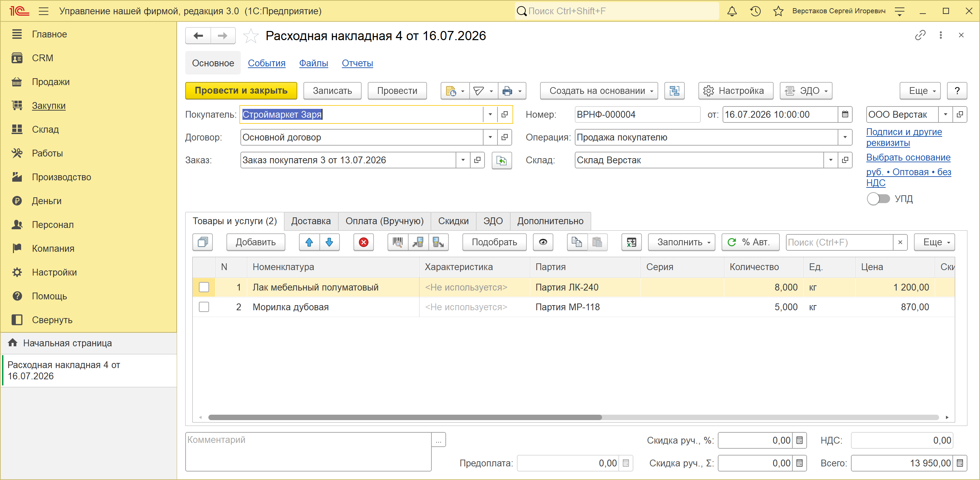Click Выбрать основание link
Image resolution: width=980 pixels, height=480 pixels.
[x=908, y=158]
